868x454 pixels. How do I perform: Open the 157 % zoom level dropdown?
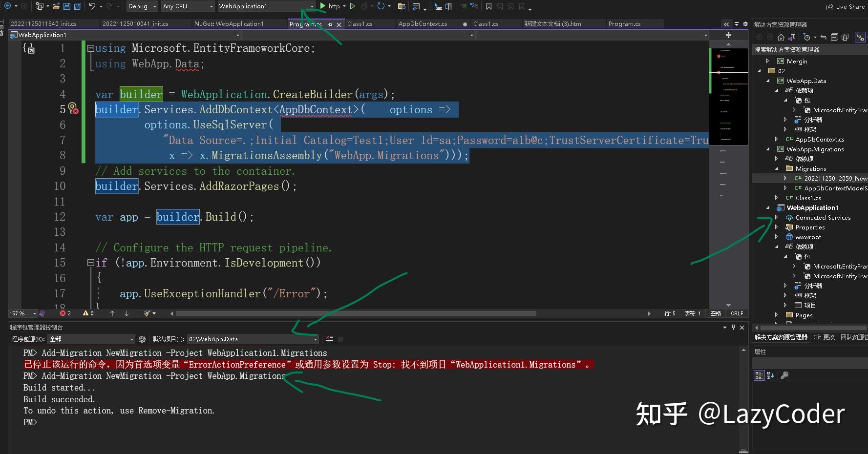pyautogui.click(x=22, y=313)
